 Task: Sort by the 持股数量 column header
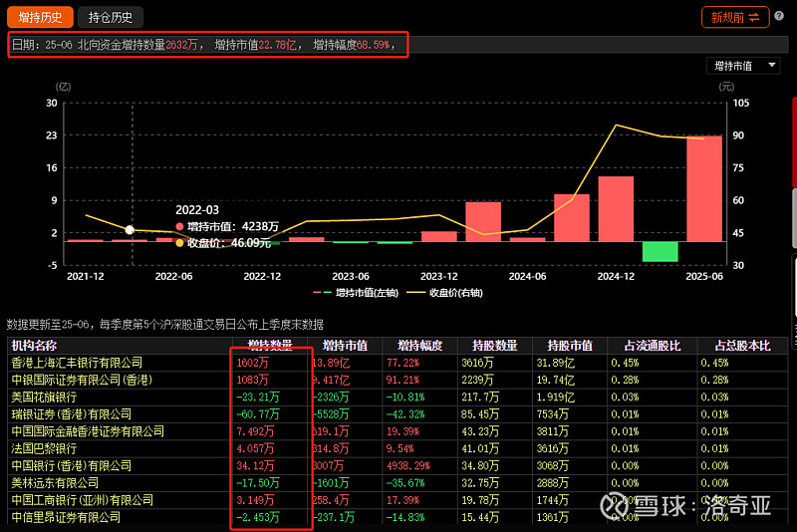[x=494, y=346]
